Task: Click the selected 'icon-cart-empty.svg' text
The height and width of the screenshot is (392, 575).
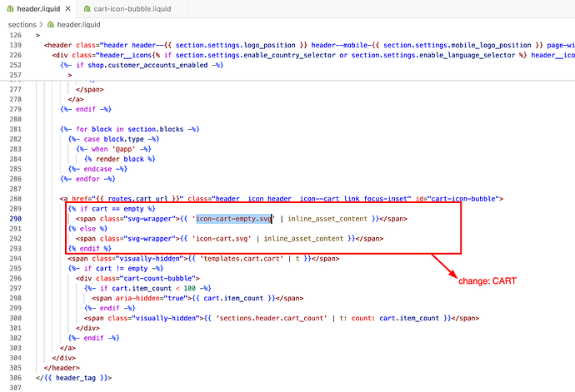Action: tap(233, 219)
